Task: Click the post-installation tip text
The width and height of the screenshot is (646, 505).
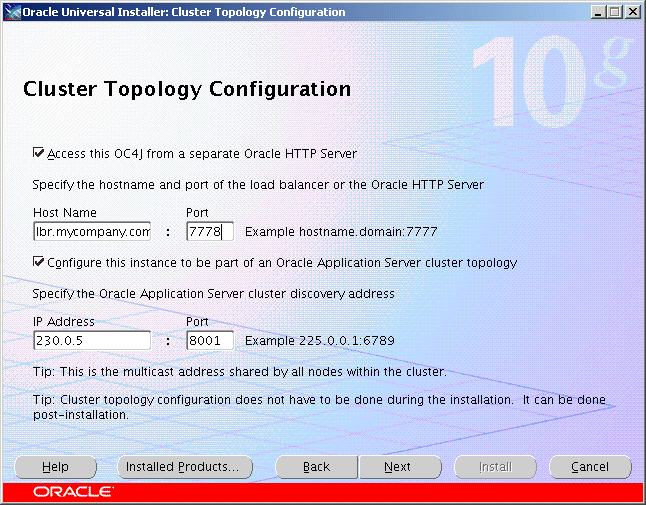Action: point(319,407)
